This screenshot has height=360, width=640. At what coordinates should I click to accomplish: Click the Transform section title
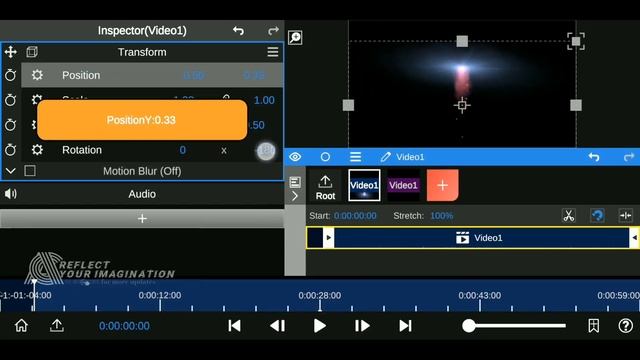[x=142, y=52]
